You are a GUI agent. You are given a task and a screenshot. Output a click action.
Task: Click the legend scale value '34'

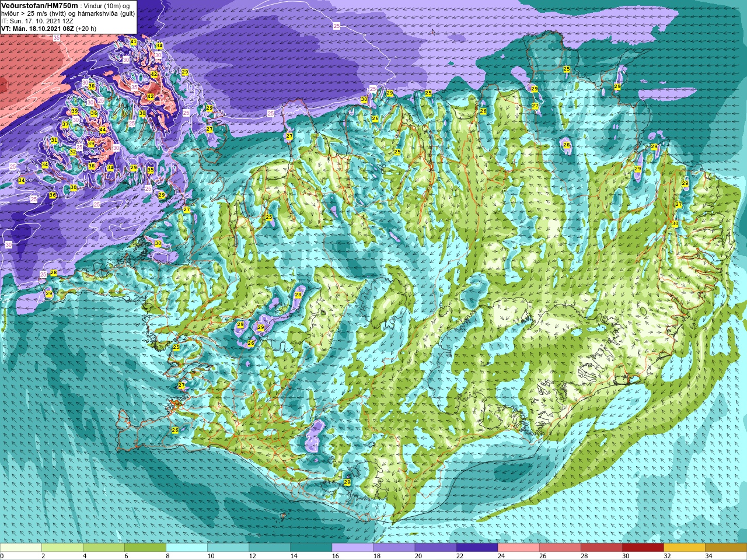708,556
